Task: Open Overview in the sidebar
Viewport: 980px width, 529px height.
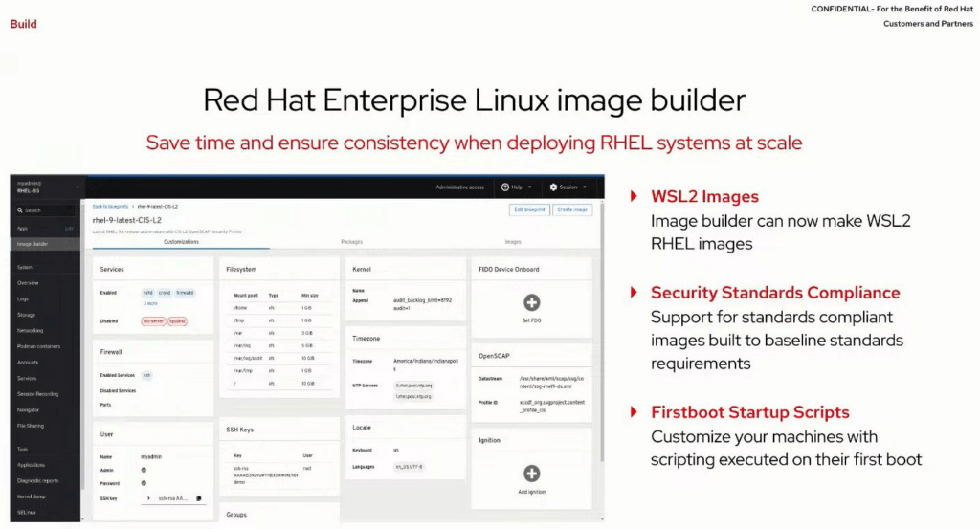Action: point(28,283)
